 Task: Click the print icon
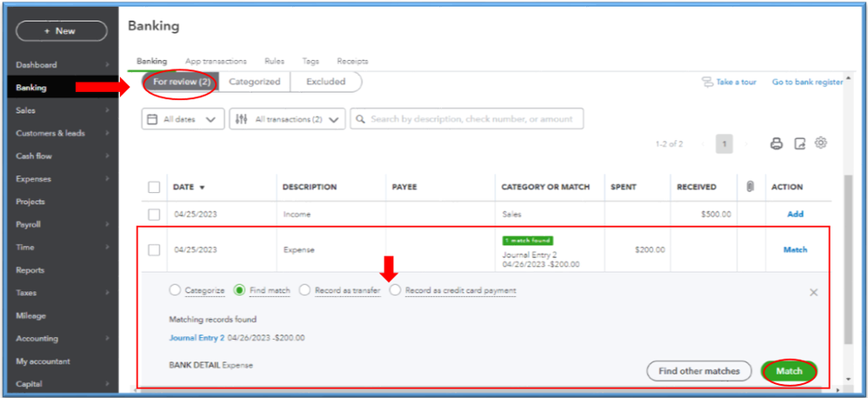(x=777, y=143)
